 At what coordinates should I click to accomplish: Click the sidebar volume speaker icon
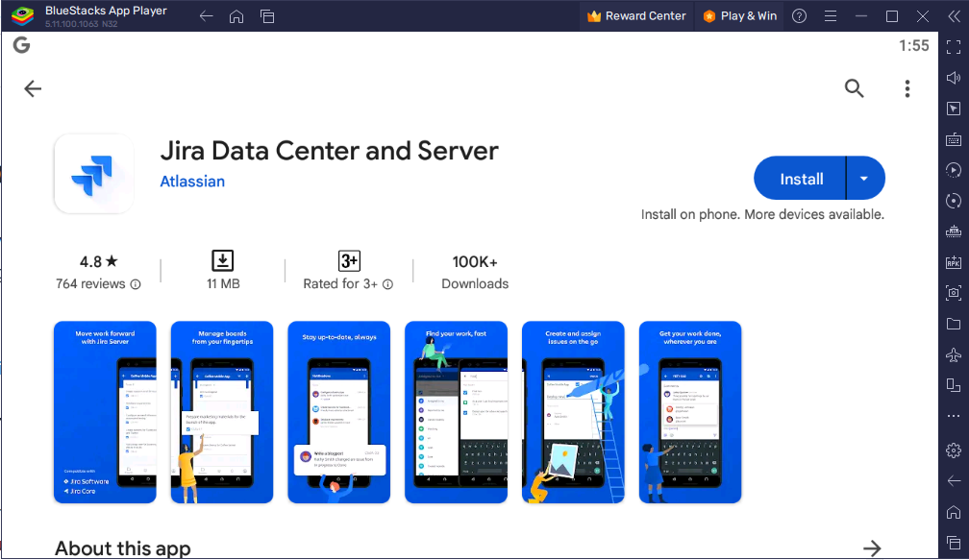(x=954, y=78)
